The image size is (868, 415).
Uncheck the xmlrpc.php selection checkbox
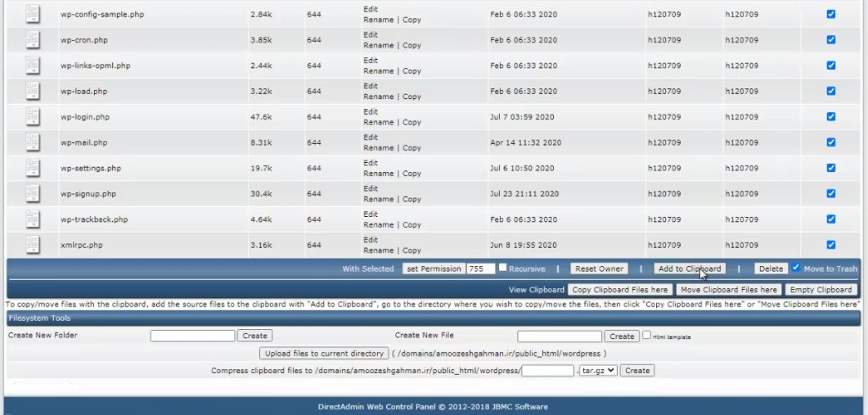tap(831, 245)
